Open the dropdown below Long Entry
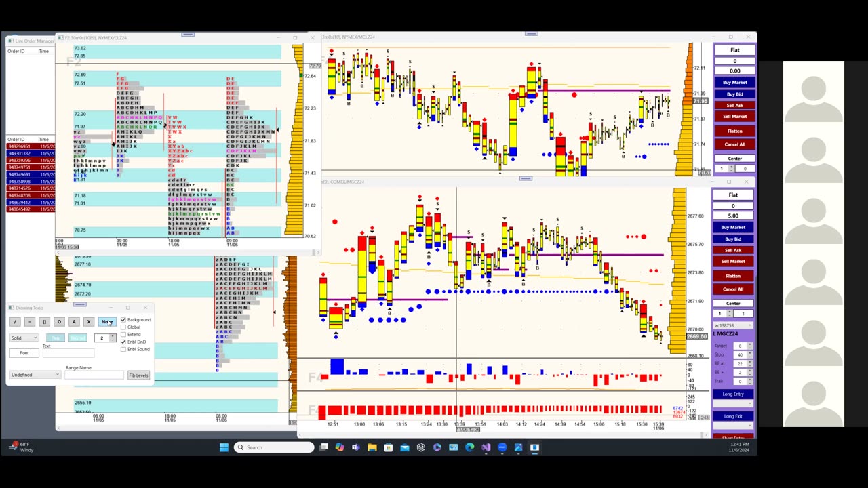The height and width of the screenshot is (488, 868). pyautogui.click(x=733, y=404)
